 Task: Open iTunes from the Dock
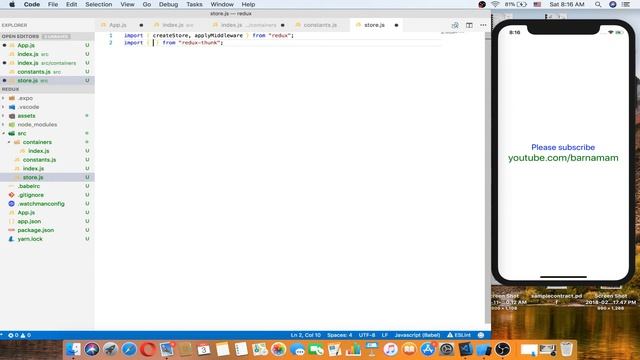pyautogui.click(x=390, y=349)
